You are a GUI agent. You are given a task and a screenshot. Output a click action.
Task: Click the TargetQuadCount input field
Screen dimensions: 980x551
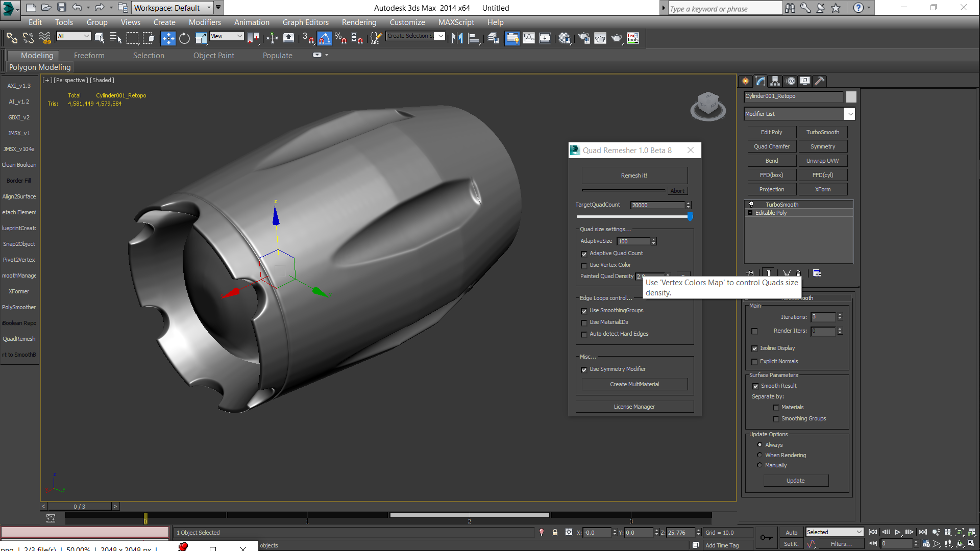(658, 205)
